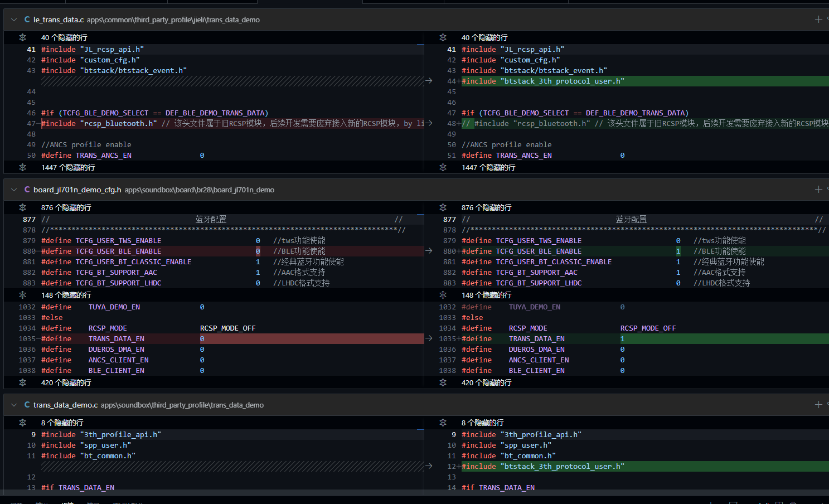The height and width of the screenshot is (504, 829).
Task: Unfold 40 hidden lines icon, modified side
Action: pyautogui.click(x=443, y=37)
